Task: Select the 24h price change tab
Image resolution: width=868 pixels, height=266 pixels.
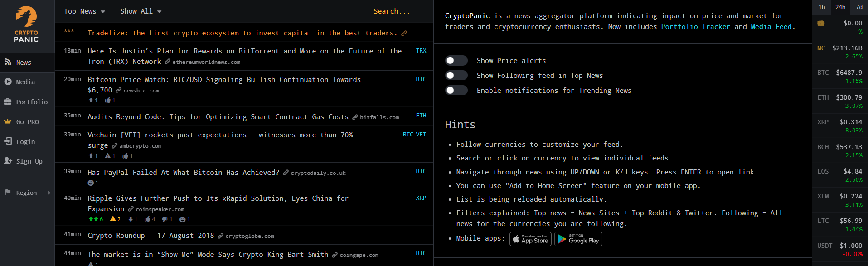Action: click(x=840, y=7)
